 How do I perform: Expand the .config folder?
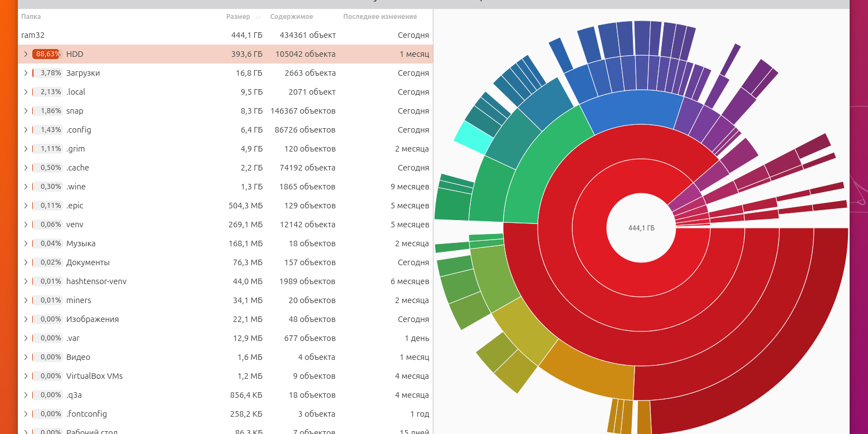[x=26, y=130]
